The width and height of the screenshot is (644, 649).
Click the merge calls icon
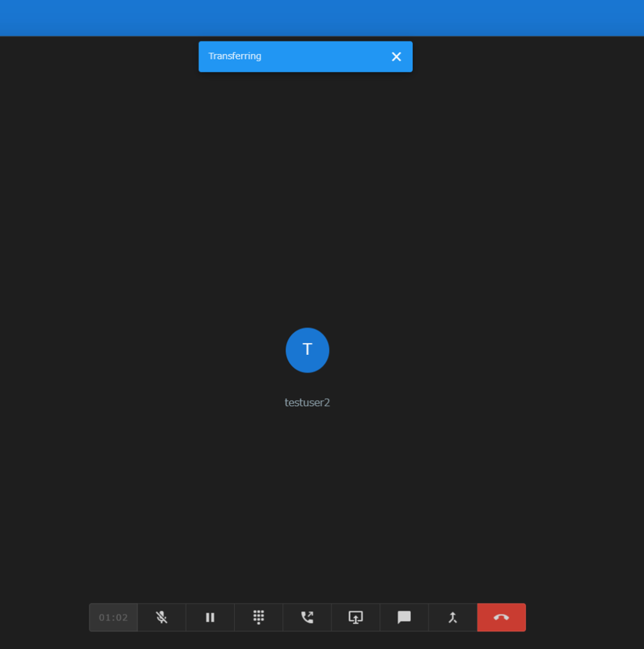(x=453, y=617)
